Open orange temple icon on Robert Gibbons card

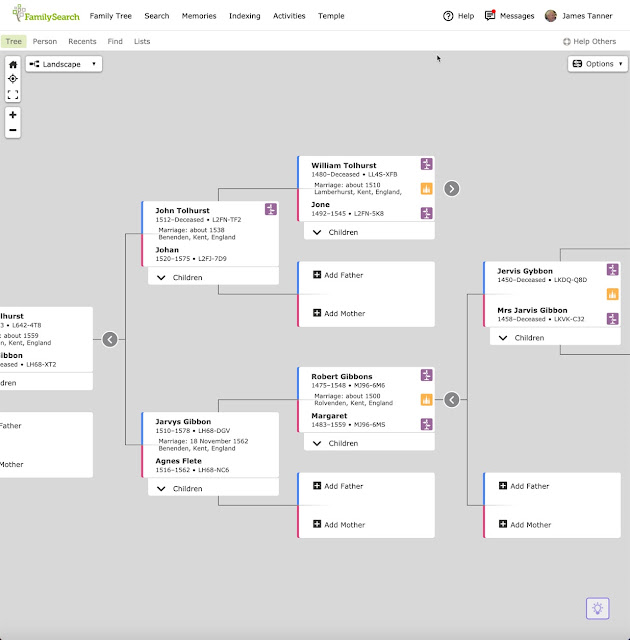click(427, 400)
